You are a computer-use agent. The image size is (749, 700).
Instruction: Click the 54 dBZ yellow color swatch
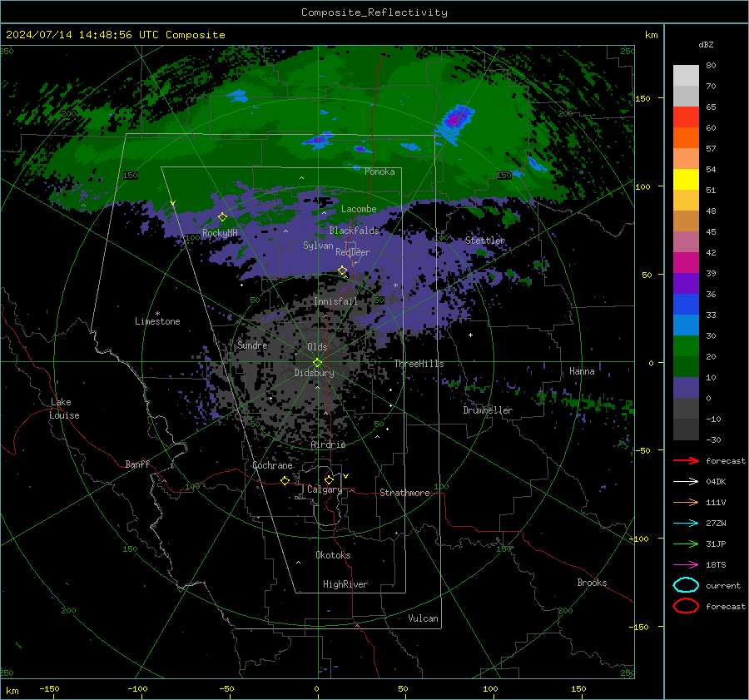click(x=686, y=180)
